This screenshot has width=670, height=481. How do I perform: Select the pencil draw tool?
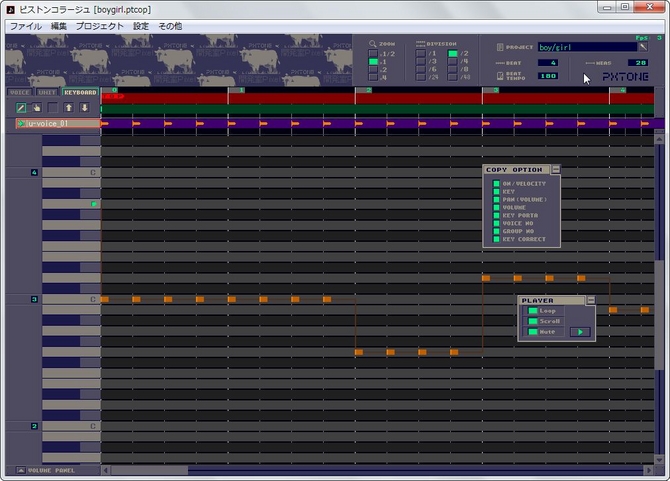click(21, 107)
